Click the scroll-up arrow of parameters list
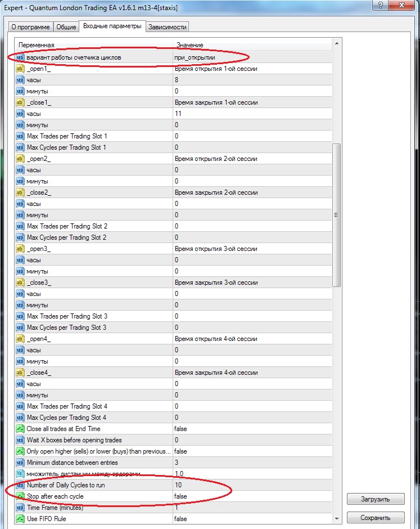The image size is (420, 529). (336, 43)
